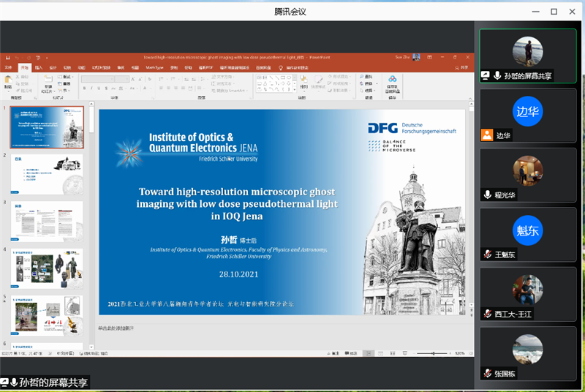
Task: Click the zoom in plus next to slider
Action: 450,353
